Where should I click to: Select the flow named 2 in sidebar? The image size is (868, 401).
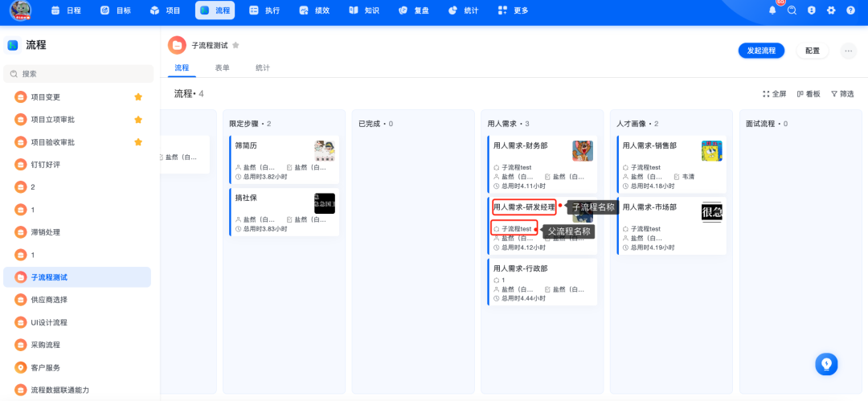(77, 187)
